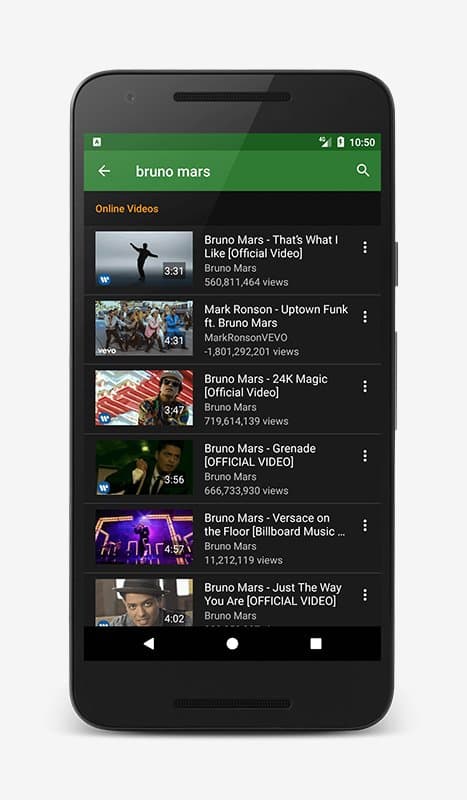Select 'Bruno Mars - That's What I Like' title
This screenshot has width=467, height=800.
pyautogui.click(x=271, y=246)
